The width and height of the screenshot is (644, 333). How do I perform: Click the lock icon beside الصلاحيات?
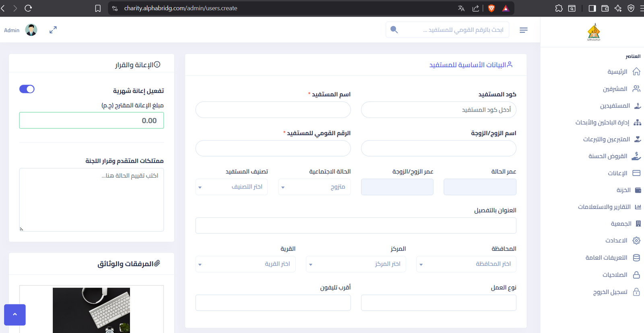click(x=636, y=275)
